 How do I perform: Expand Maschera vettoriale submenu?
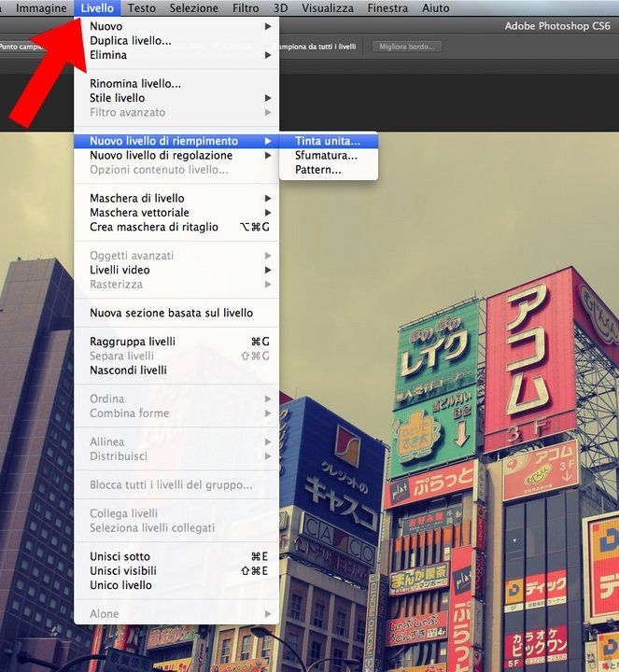[x=176, y=212]
